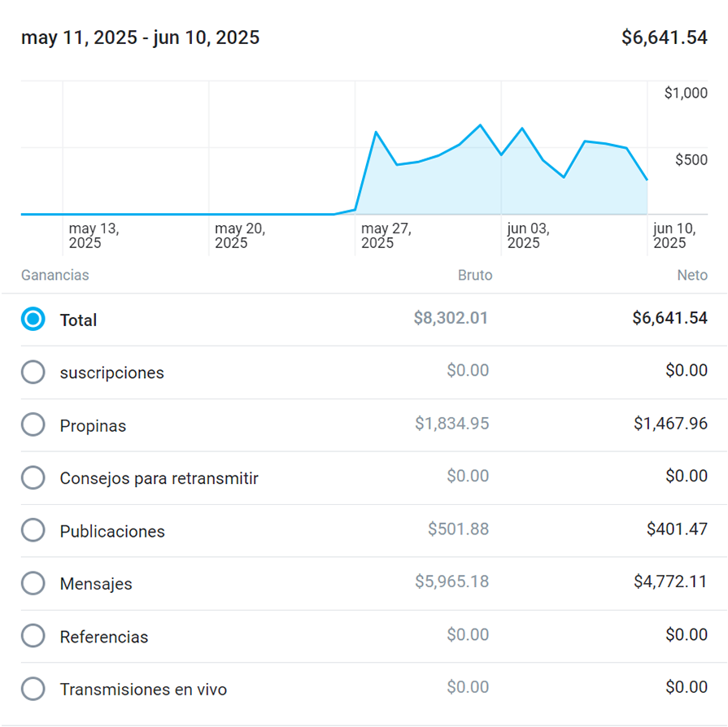The image size is (728, 727).
Task: Click the Ganancias column header
Action: (x=55, y=275)
